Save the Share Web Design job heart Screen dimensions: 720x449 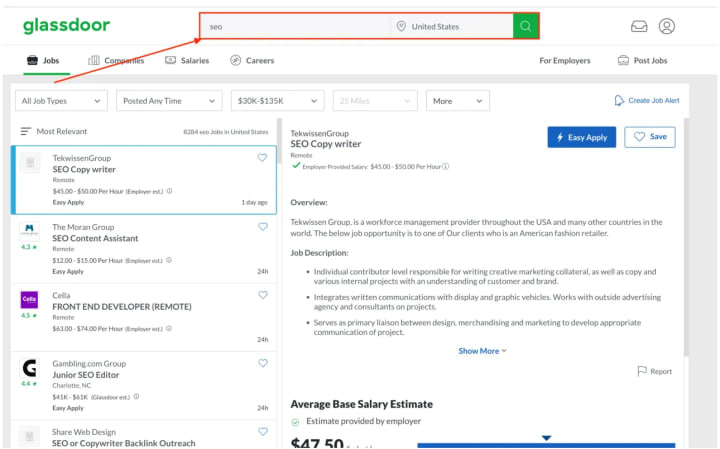[263, 432]
